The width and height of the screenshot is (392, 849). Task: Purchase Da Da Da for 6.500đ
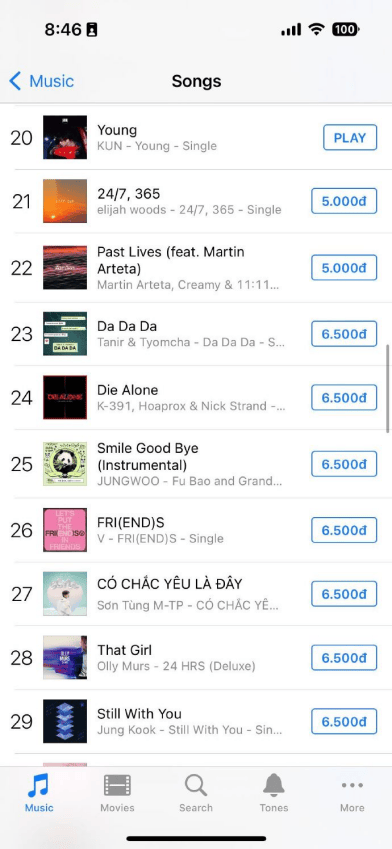point(344,334)
